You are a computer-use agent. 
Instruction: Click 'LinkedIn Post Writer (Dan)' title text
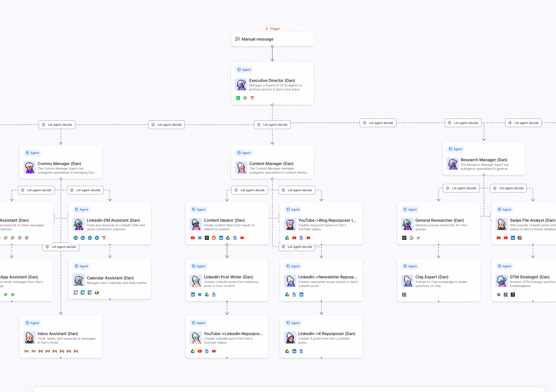(228, 277)
